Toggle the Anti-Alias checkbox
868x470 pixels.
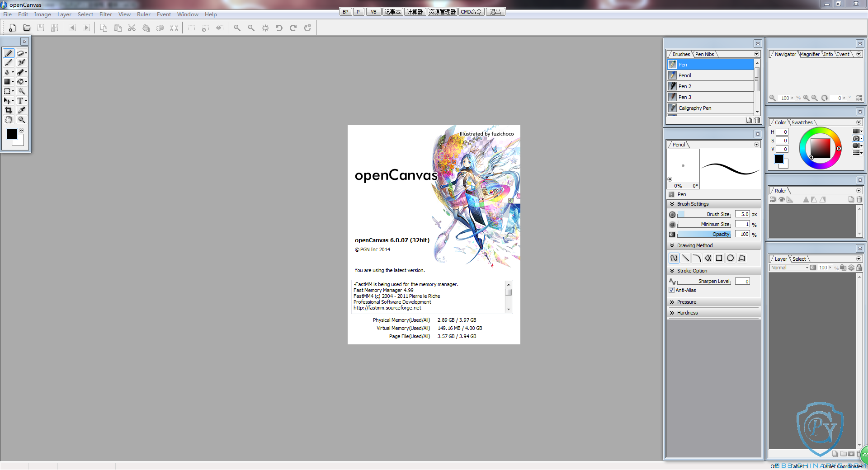[672, 290]
